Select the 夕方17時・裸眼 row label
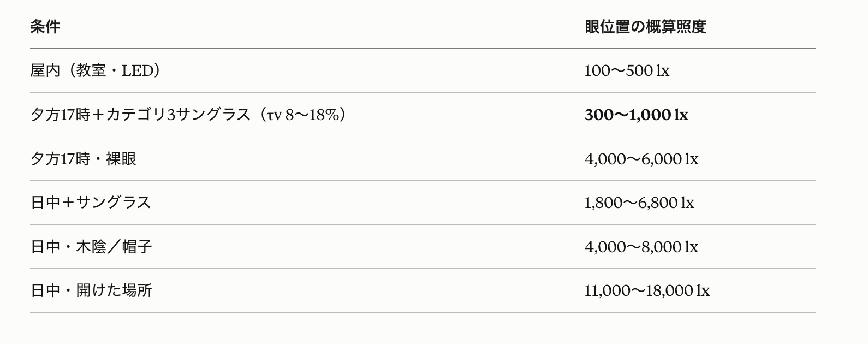This screenshot has width=868, height=344. point(83,159)
